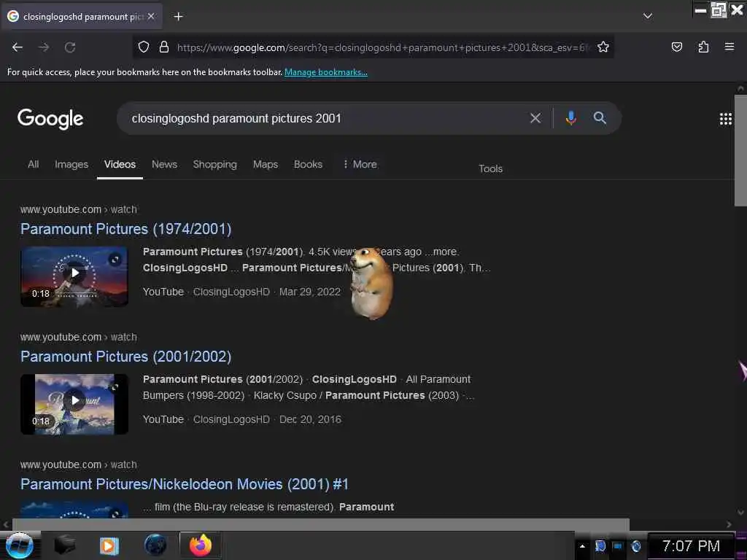Run the search with the magnifier icon
The height and width of the screenshot is (560, 747).
click(600, 118)
